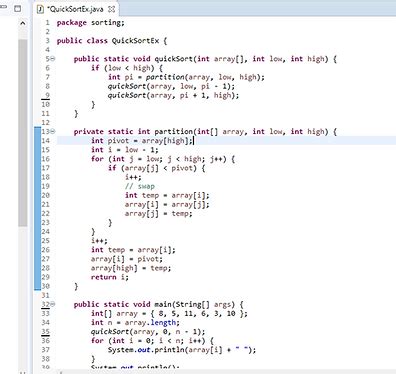Click the line "int n = array.length;"
The height and width of the screenshot is (374, 396).
point(135,322)
